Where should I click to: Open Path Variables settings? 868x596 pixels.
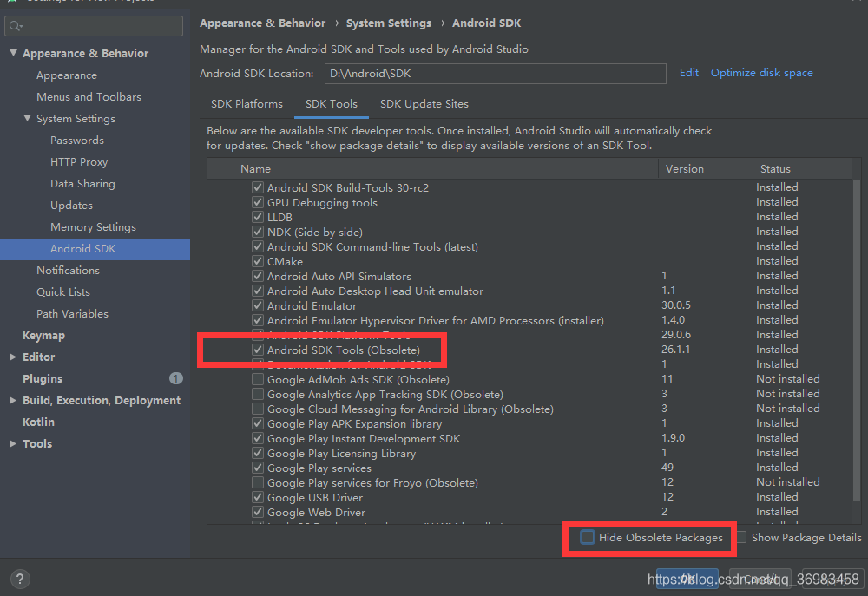73,314
